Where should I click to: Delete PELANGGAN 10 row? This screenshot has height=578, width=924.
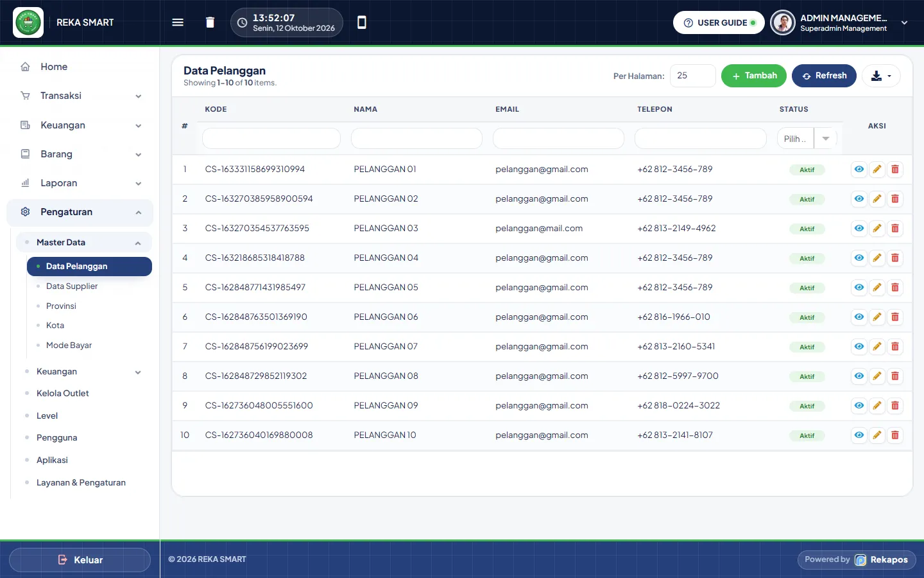pyautogui.click(x=895, y=435)
